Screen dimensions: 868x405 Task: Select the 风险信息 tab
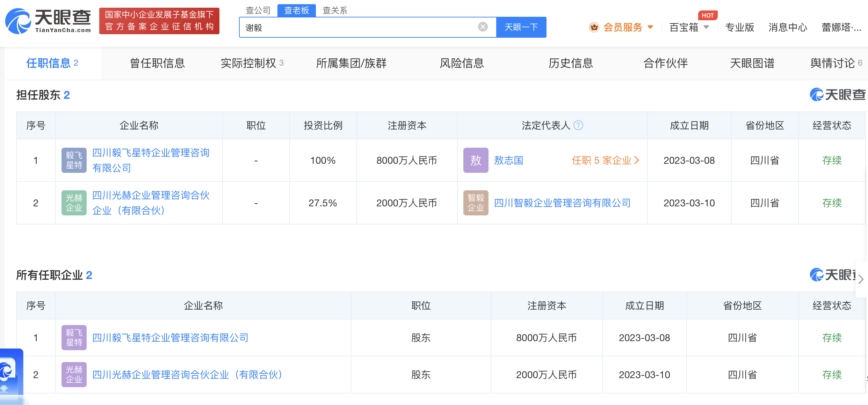(x=462, y=63)
